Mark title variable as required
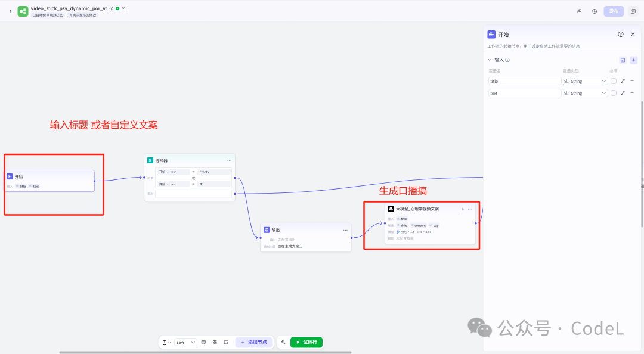This screenshot has height=354, width=644. click(614, 81)
